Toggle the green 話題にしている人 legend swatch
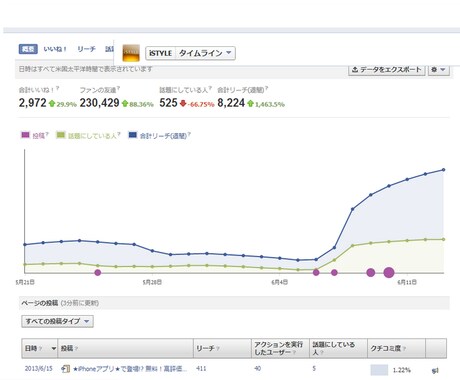460x380 pixels. [61, 135]
